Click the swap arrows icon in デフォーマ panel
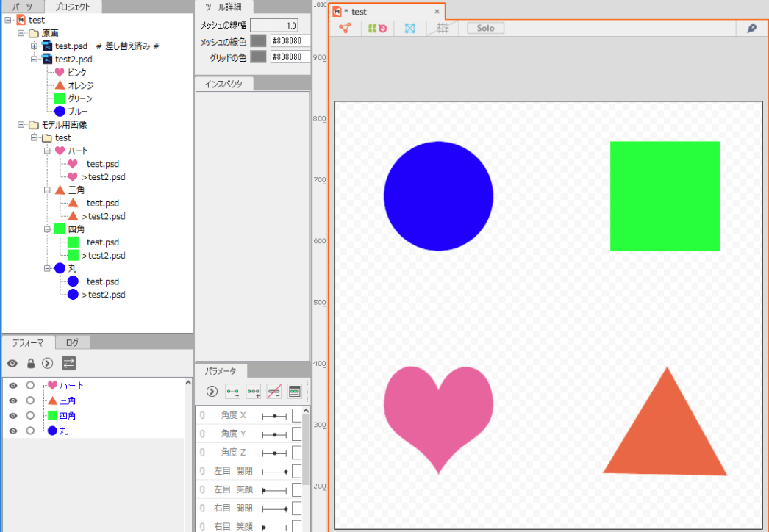Image resolution: width=769 pixels, height=532 pixels. coord(68,363)
